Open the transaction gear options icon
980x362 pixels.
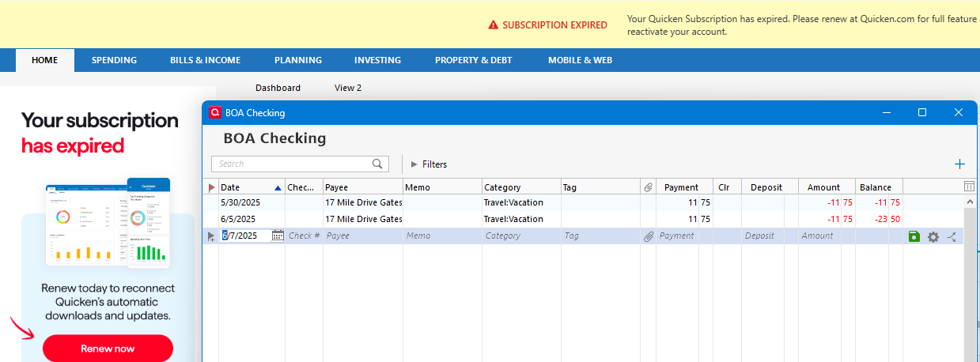coord(933,236)
